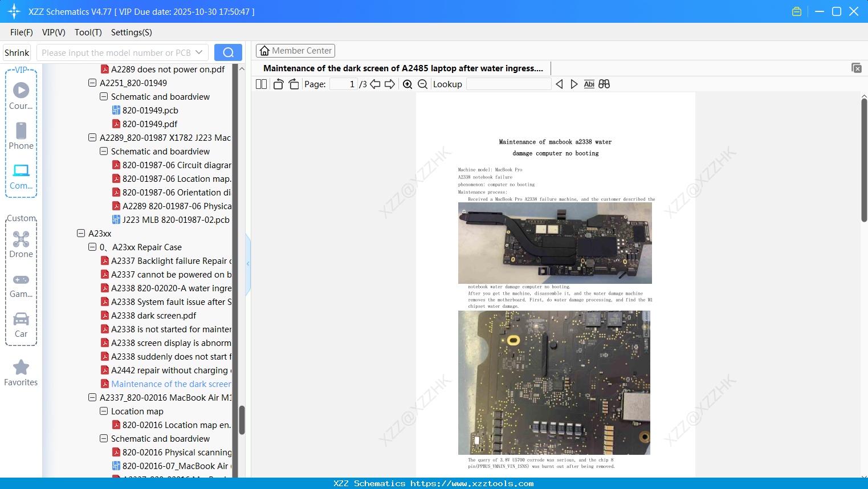Click the gift box icon in title bar

(797, 11)
